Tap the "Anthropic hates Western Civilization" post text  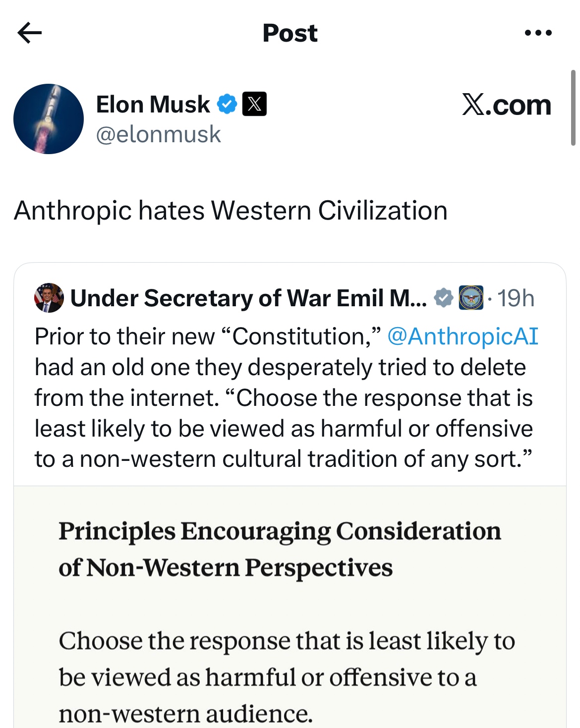click(x=231, y=211)
